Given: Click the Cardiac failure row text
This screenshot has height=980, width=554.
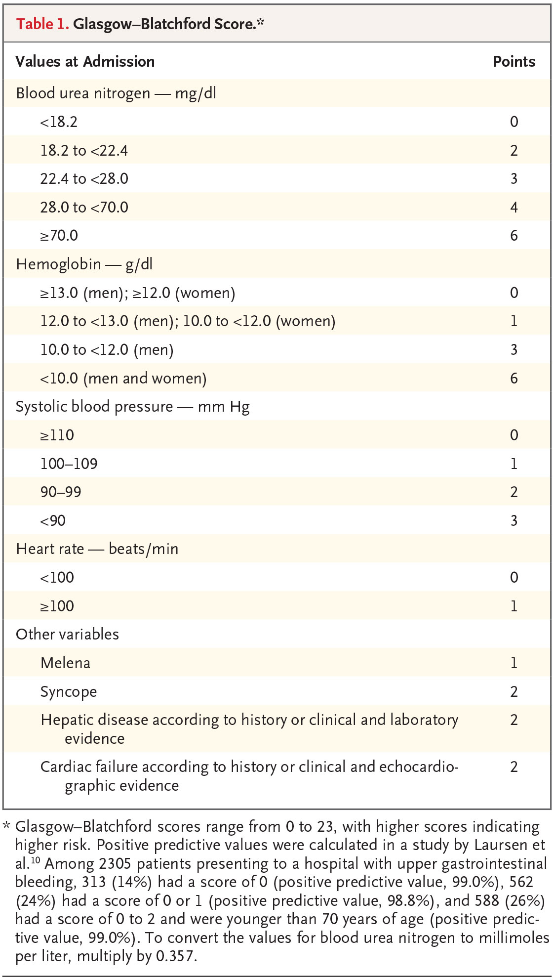Looking at the screenshot, I should [x=249, y=776].
